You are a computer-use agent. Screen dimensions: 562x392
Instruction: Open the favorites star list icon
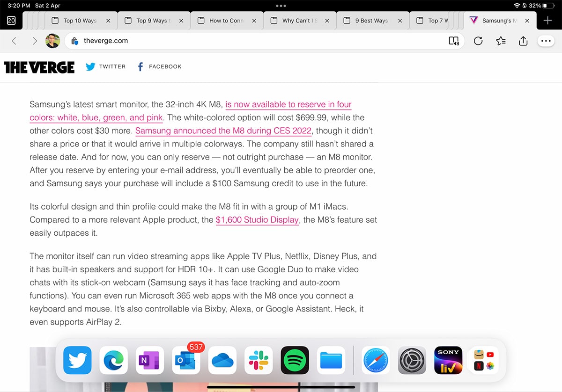pos(501,41)
